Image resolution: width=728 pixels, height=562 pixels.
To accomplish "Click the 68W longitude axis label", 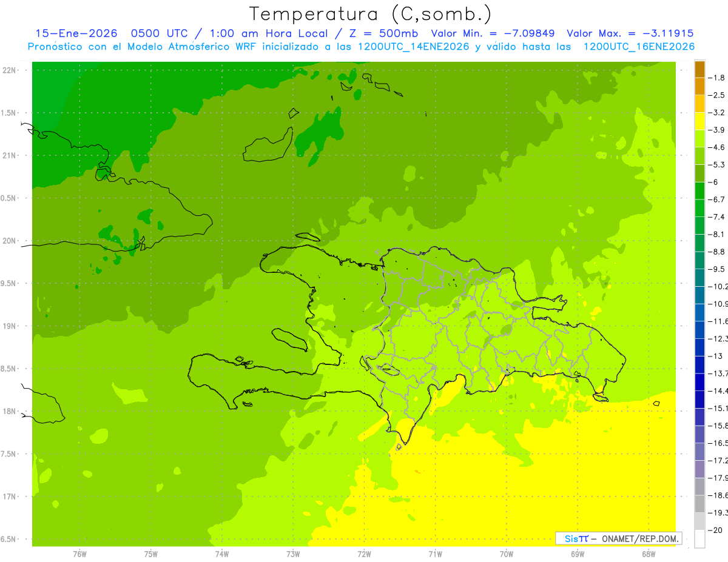I will [x=649, y=554].
